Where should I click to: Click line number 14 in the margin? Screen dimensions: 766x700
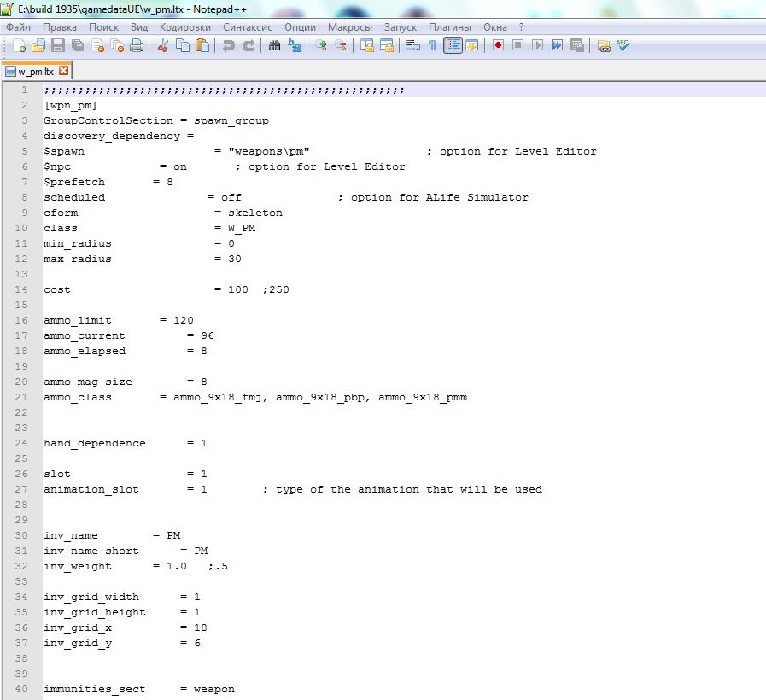pos(21,289)
